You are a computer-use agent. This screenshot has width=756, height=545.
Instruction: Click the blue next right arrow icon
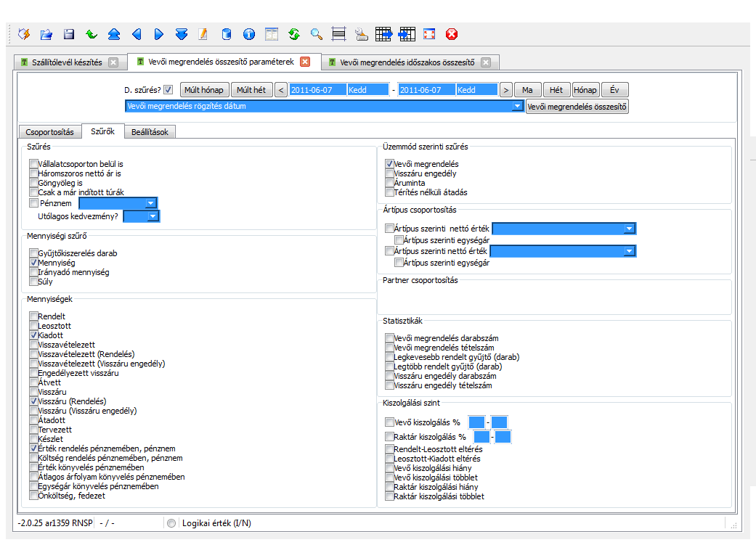(158, 34)
